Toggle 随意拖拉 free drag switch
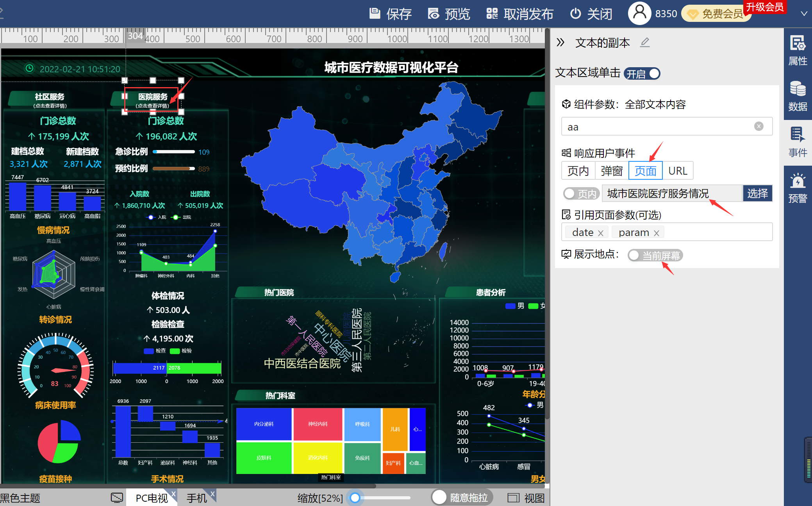 462,497
